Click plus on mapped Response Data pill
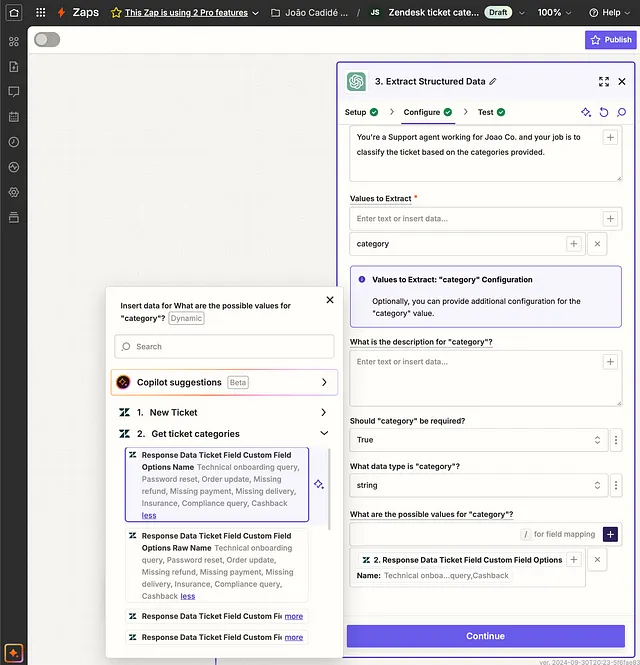The image size is (640, 665). tap(573, 560)
